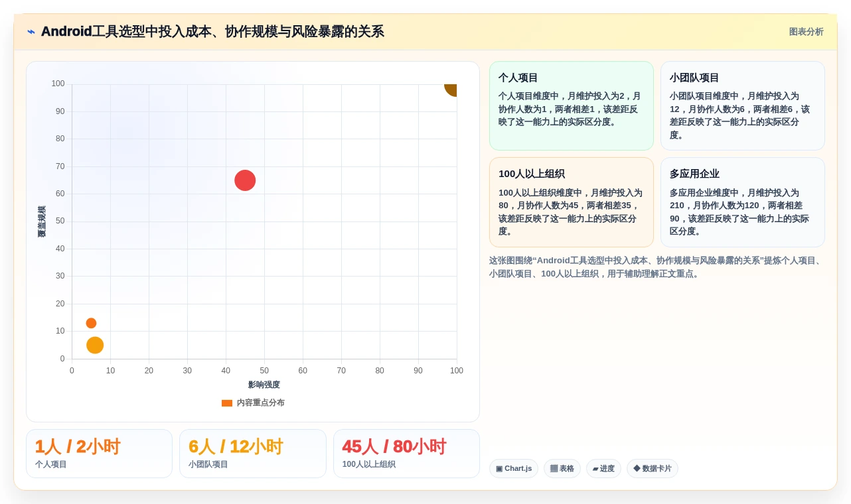This screenshot has height=504, width=851.
Task: Click the small orange bubble near value 13
Action: [x=91, y=323]
